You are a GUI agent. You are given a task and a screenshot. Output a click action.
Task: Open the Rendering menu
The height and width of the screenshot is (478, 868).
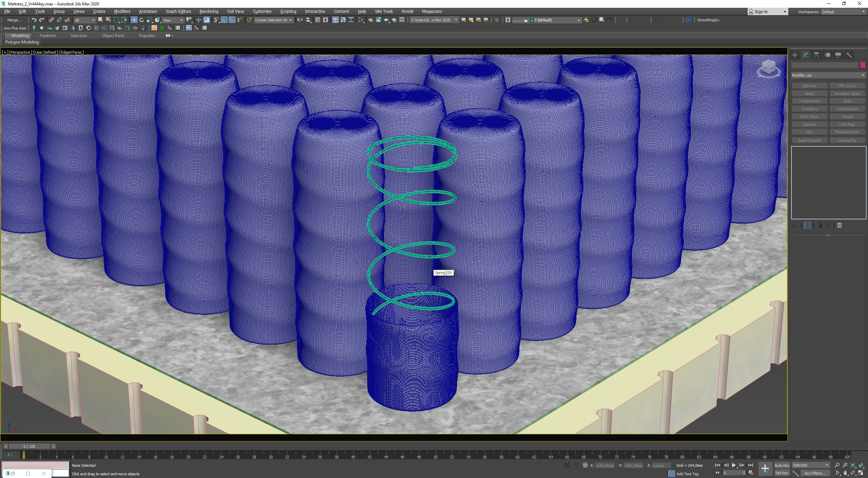[x=209, y=12]
